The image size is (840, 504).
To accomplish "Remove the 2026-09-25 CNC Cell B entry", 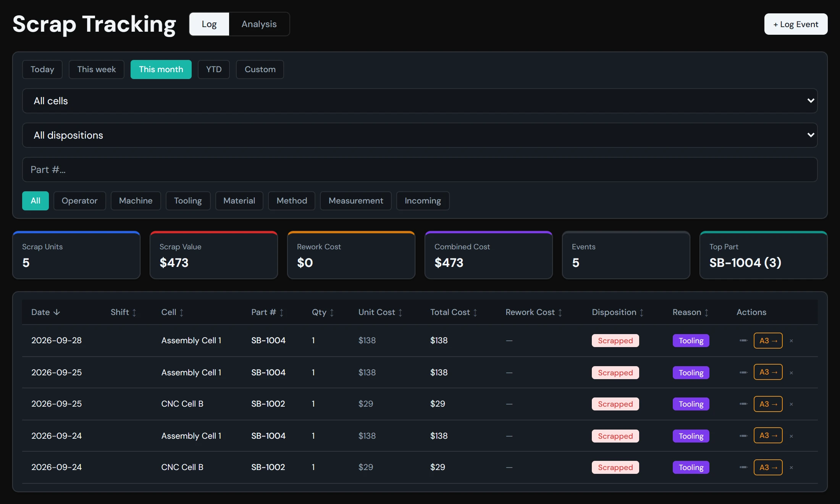I will pos(791,404).
